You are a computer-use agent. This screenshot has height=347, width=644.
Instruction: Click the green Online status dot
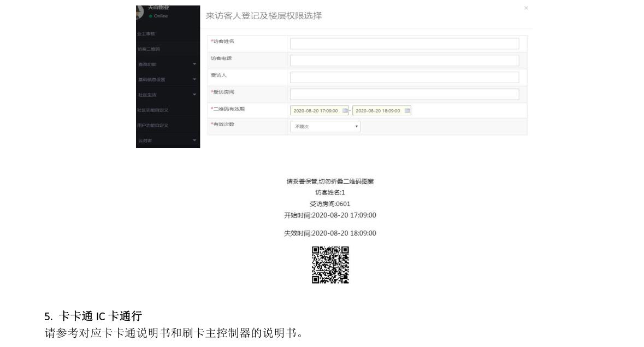(151, 16)
